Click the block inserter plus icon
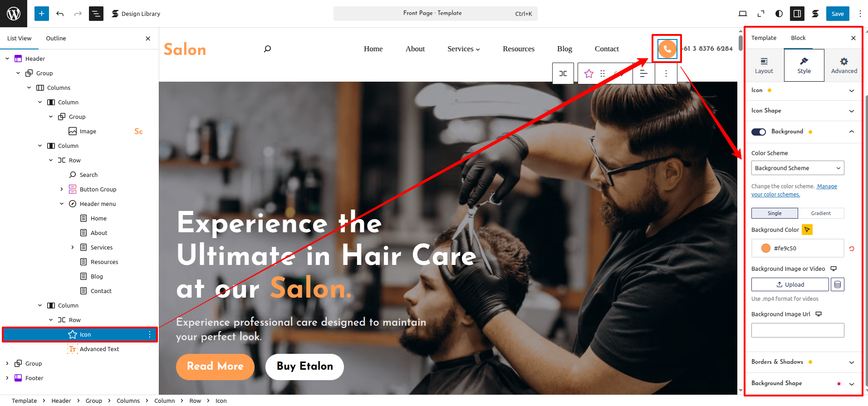The height and width of the screenshot is (406, 868). coord(41,14)
